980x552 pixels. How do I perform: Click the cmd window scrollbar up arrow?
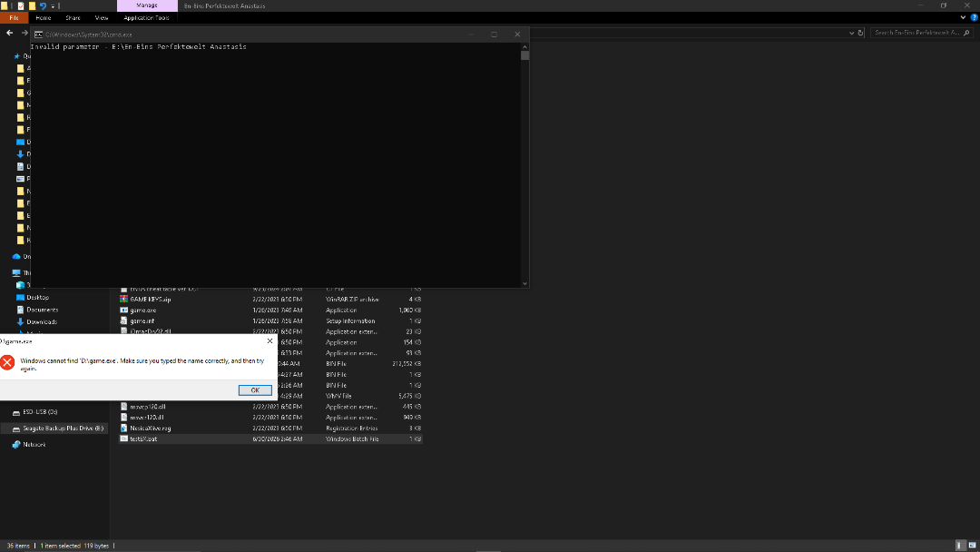[525, 47]
